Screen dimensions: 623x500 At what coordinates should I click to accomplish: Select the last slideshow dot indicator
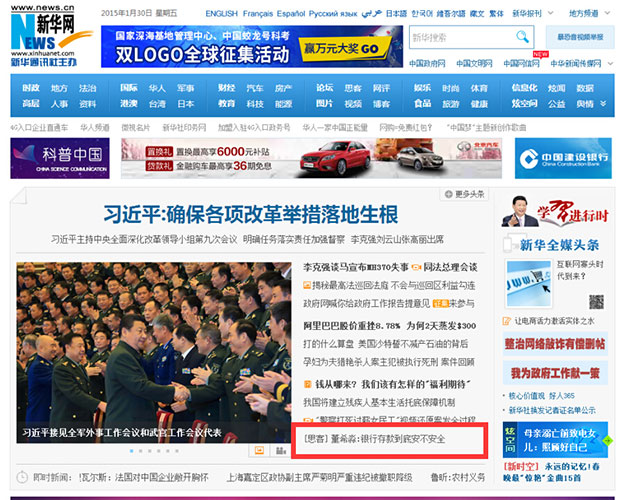point(177,451)
